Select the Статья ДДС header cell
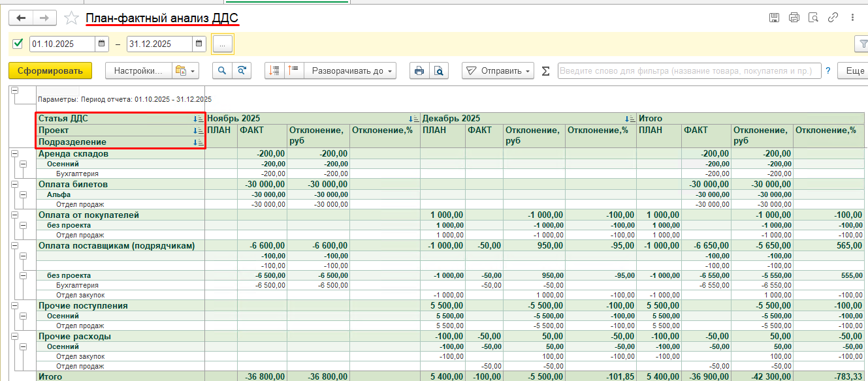 pos(120,119)
